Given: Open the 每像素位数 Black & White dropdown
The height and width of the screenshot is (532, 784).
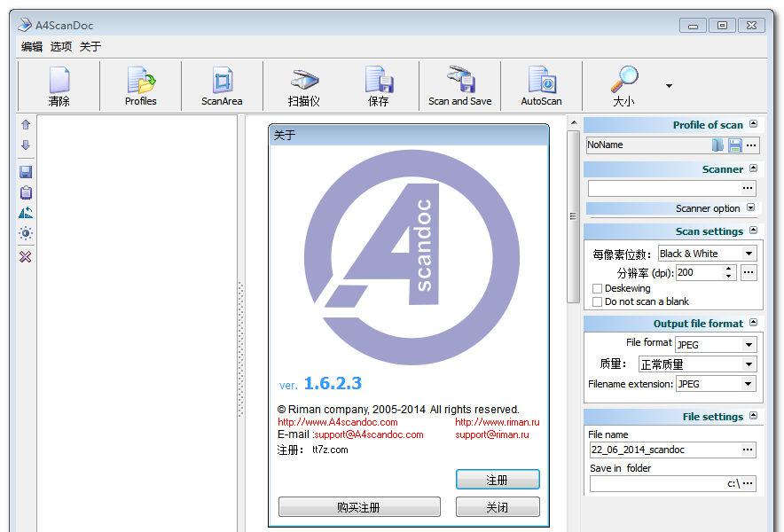Looking at the screenshot, I should coord(707,254).
